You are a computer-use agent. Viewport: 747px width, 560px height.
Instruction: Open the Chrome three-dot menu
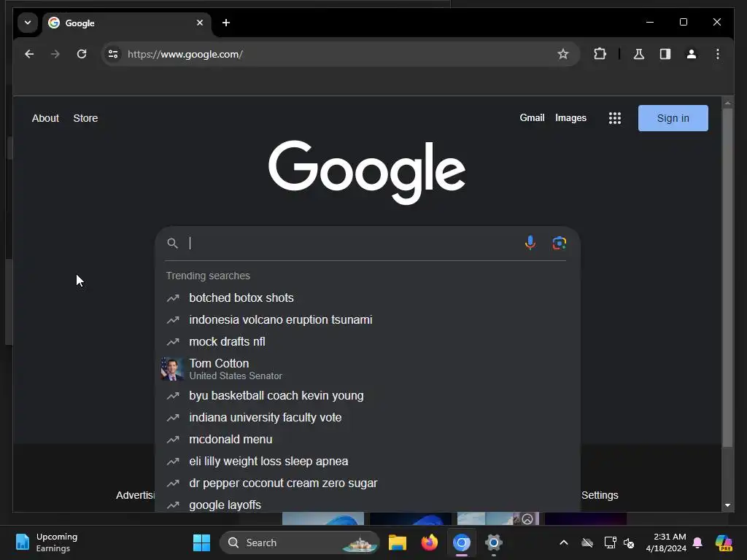click(x=718, y=54)
